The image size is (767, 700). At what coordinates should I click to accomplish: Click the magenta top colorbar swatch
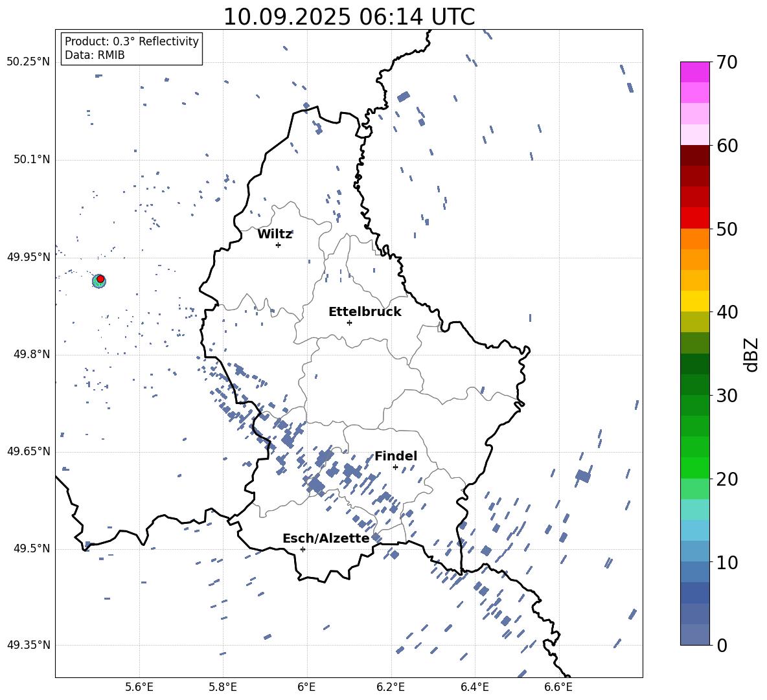[694, 72]
